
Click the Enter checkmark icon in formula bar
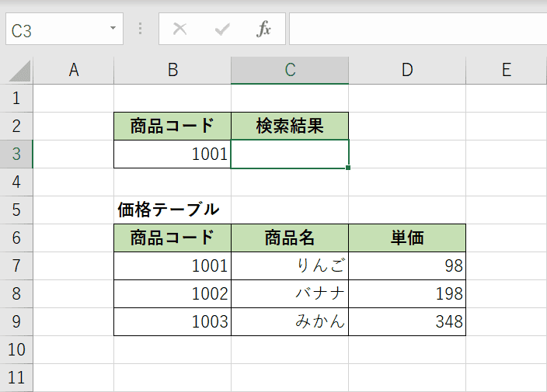point(222,29)
